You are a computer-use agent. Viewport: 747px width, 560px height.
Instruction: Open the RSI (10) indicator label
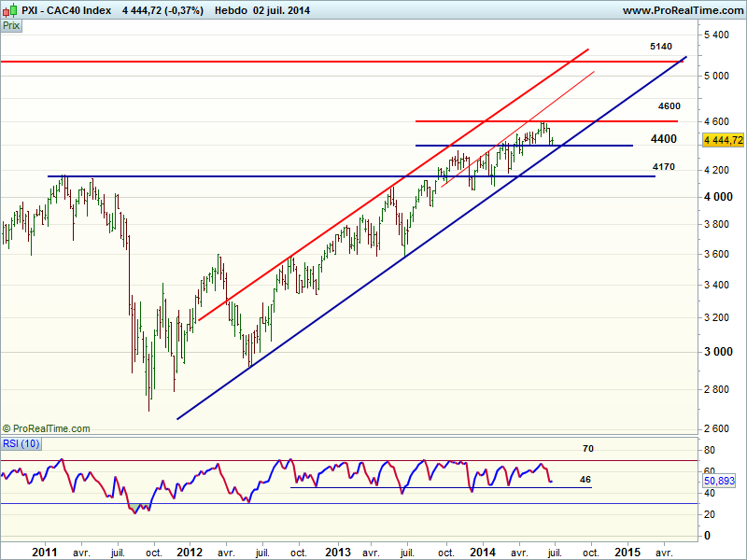click(20, 443)
